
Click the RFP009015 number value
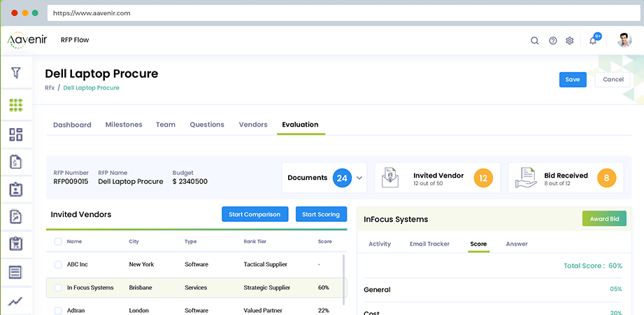pyautogui.click(x=71, y=181)
